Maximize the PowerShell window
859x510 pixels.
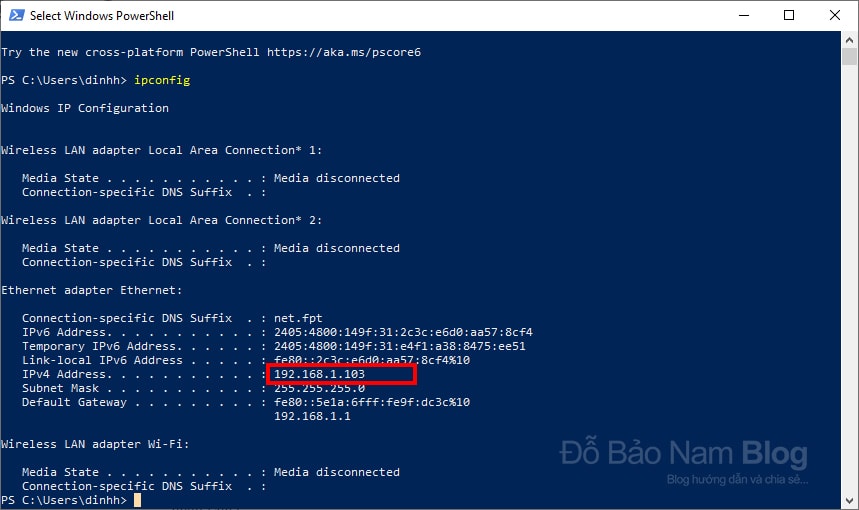789,15
